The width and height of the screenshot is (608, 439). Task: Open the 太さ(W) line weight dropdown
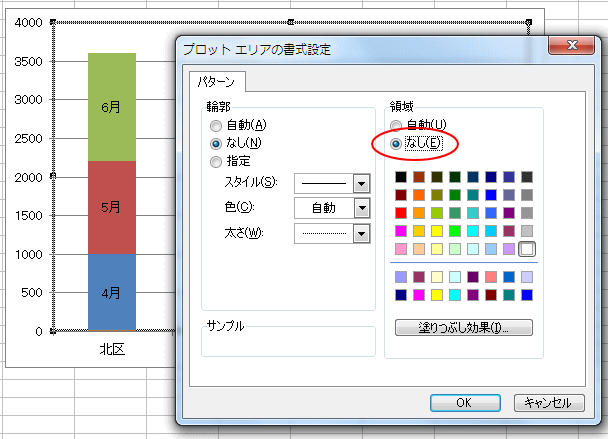[x=361, y=234]
